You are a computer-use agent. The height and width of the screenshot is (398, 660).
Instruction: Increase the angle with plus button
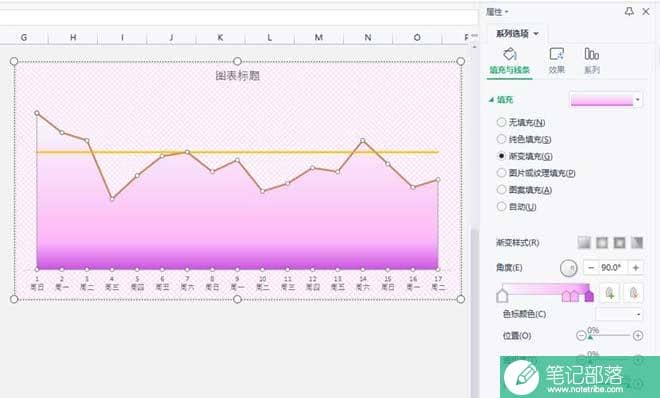[636, 268]
